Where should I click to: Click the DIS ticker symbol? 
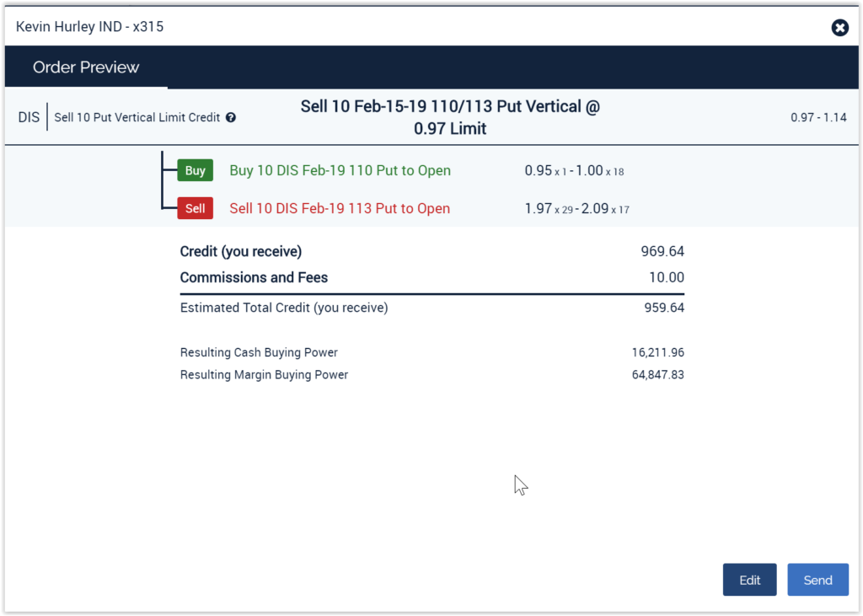[29, 117]
